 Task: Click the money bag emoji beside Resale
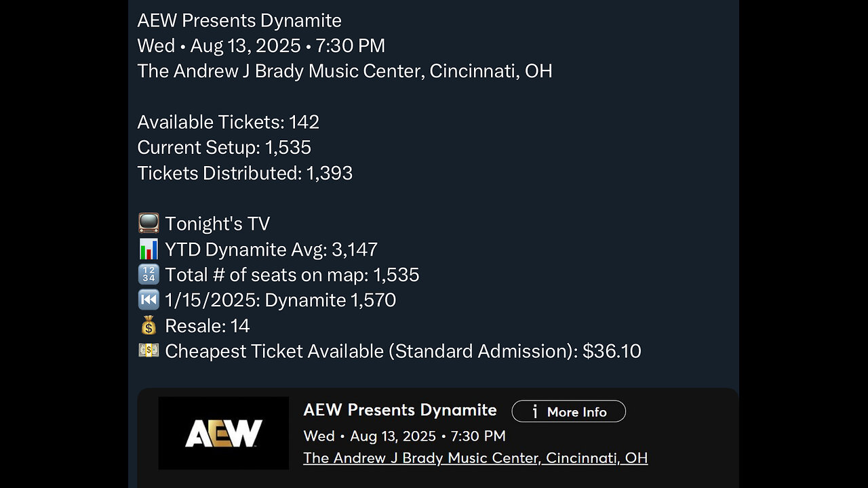(149, 325)
